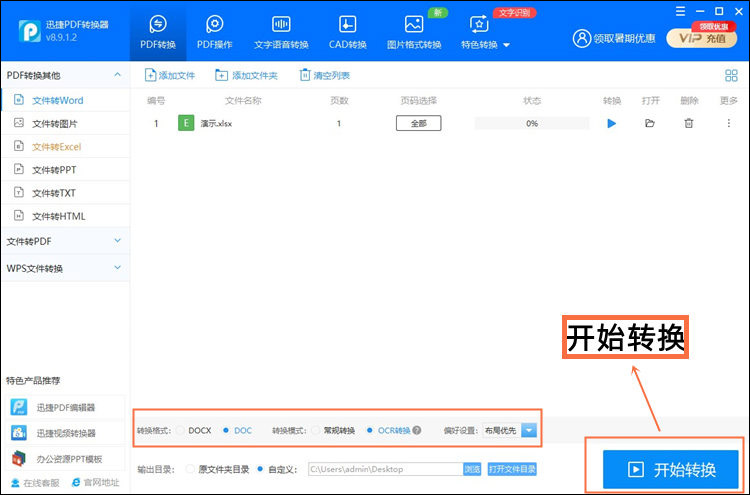Viewport: 750px width, 495px height.
Task: Click the 浏览 browse button
Action: (x=472, y=469)
